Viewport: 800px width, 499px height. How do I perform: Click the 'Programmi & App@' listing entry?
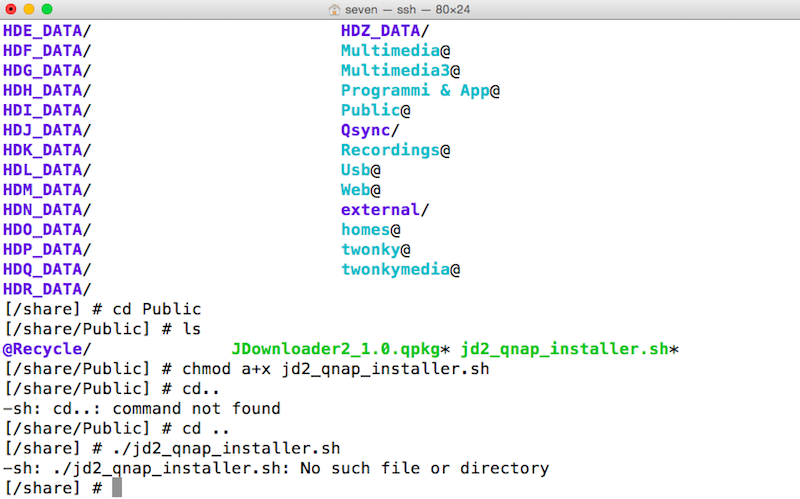pos(420,90)
